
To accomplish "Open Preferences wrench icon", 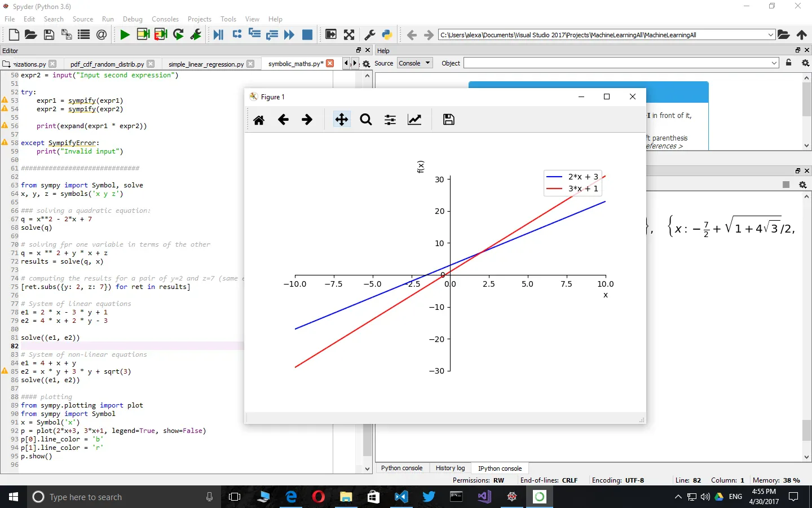I will click(x=370, y=35).
